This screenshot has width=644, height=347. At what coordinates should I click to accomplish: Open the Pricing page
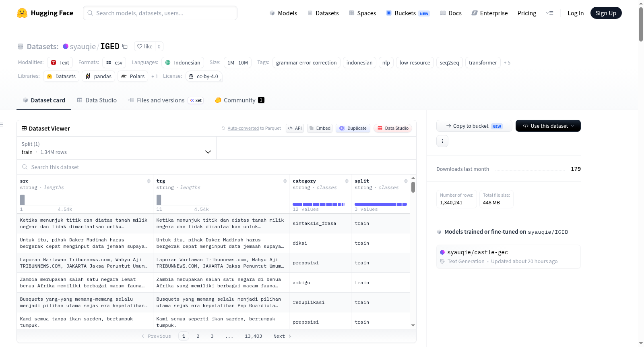tap(527, 13)
